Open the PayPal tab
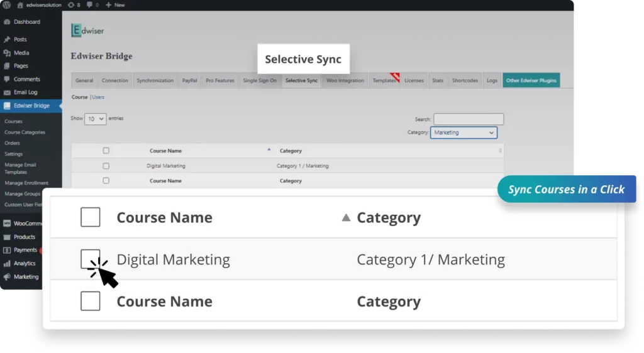644x353 pixels. [189, 80]
